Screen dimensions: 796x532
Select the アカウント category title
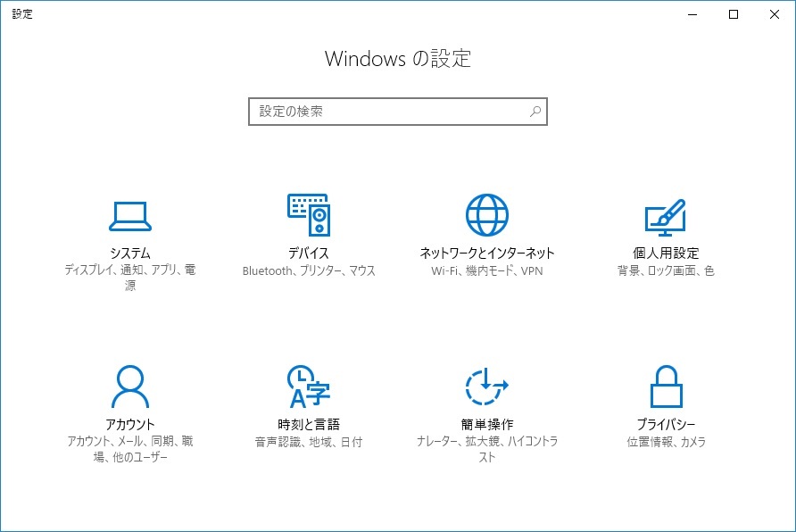[130, 424]
